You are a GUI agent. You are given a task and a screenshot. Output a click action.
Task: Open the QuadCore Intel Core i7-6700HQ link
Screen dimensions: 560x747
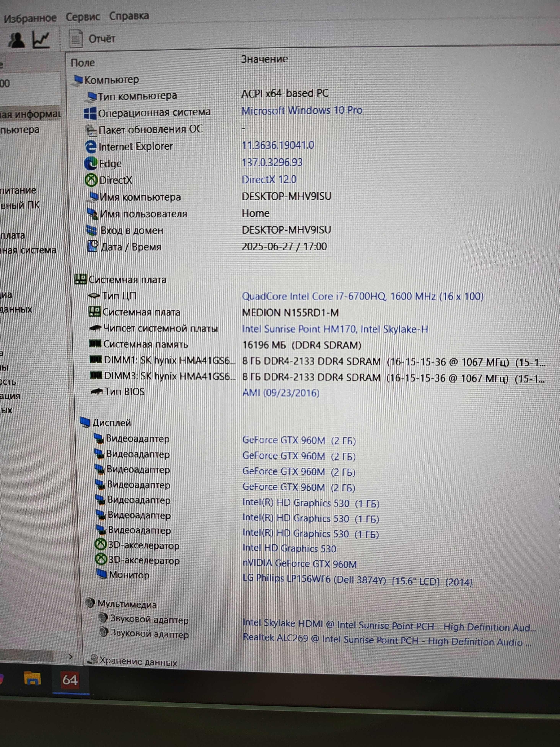pyautogui.click(x=363, y=297)
